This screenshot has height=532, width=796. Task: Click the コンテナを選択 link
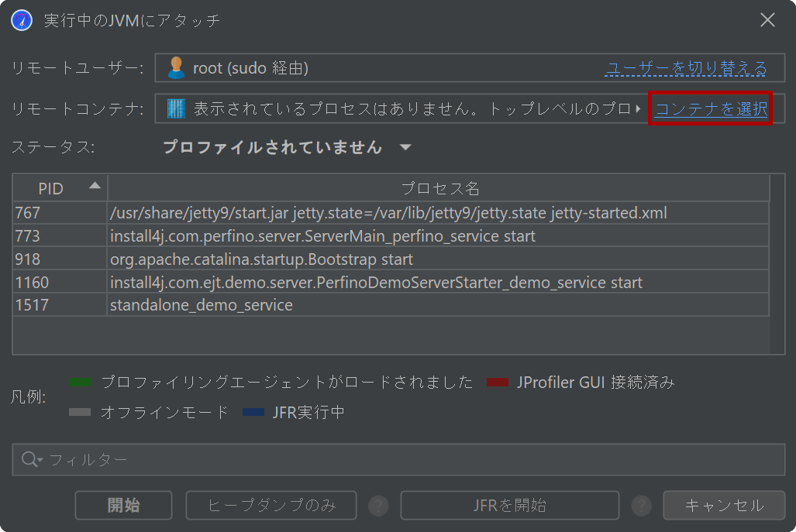coord(712,108)
